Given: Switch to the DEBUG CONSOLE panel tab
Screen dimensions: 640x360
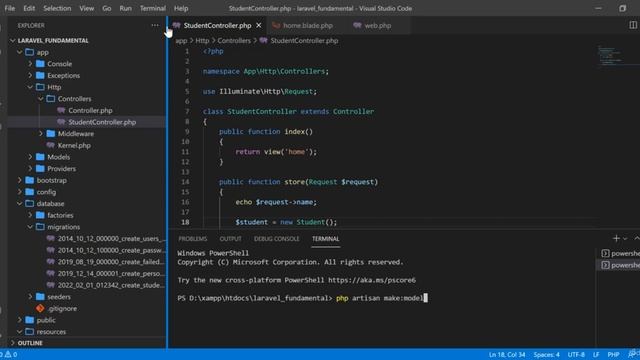Looking at the screenshot, I should [276, 239].
